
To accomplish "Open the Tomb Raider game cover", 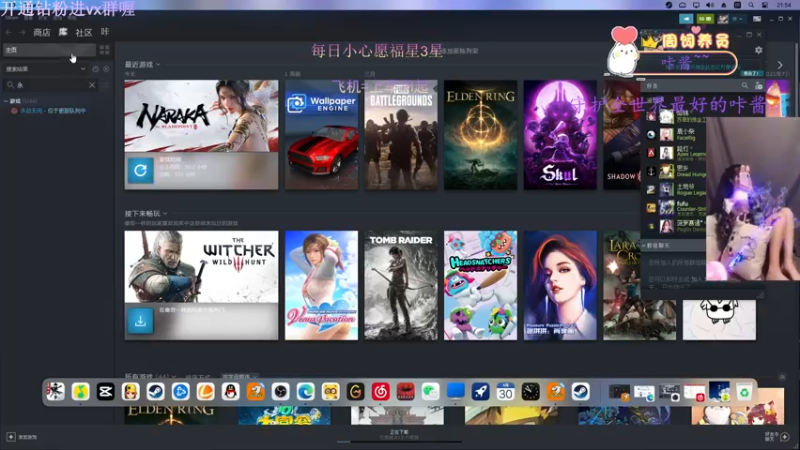I will tap(401, 285).
